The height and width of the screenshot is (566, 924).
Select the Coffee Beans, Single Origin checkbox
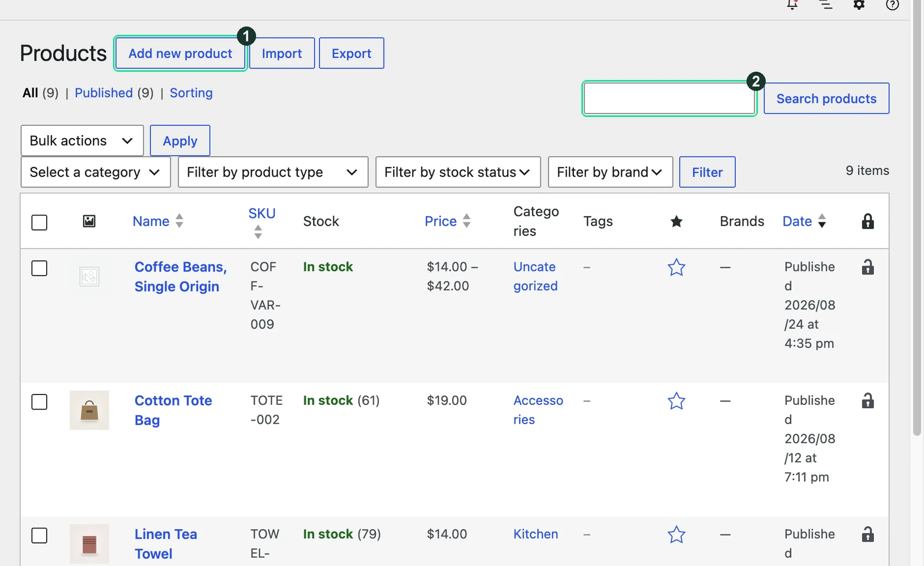click(39, 268)
